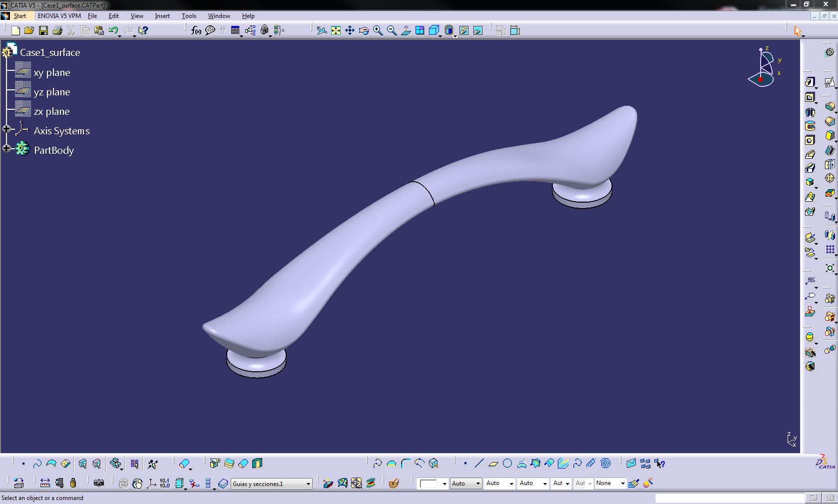Open the Design Table icon
The image size is (838, 504).
235,31
